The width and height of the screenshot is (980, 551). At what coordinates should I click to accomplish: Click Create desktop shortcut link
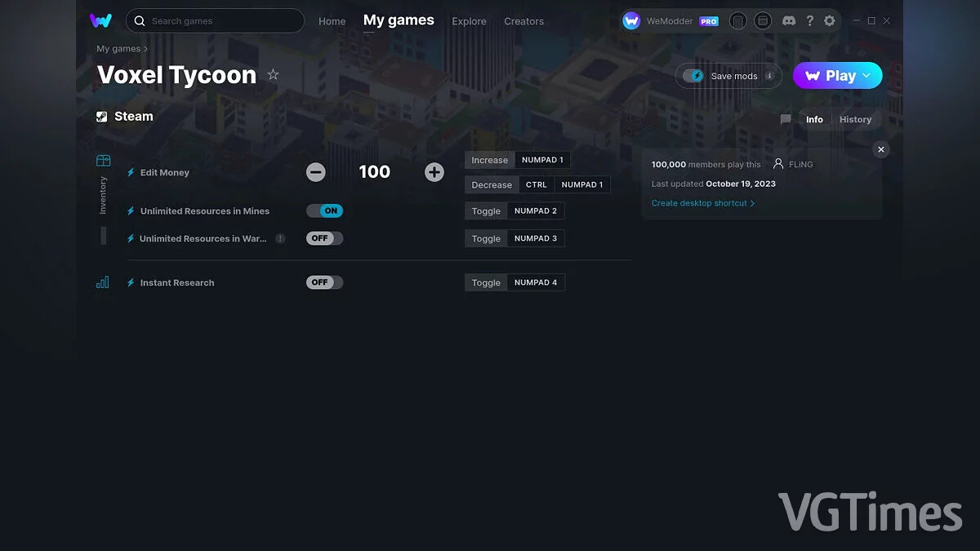click(703, 203)
